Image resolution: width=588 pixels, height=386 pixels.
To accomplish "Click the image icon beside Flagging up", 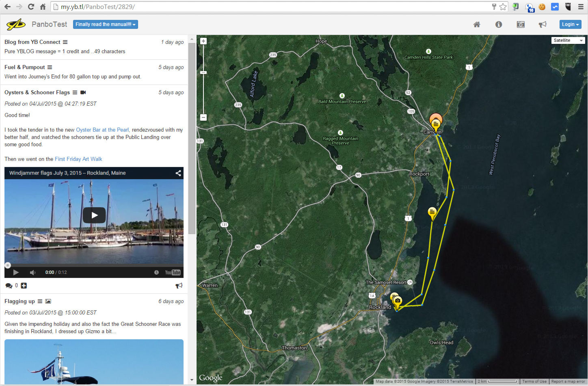I will [x=48, y=301].
